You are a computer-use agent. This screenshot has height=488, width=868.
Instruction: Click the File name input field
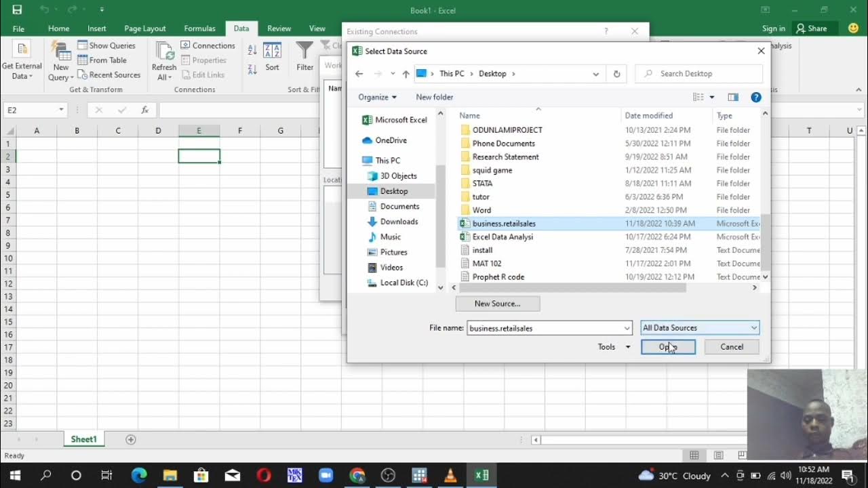549,328
